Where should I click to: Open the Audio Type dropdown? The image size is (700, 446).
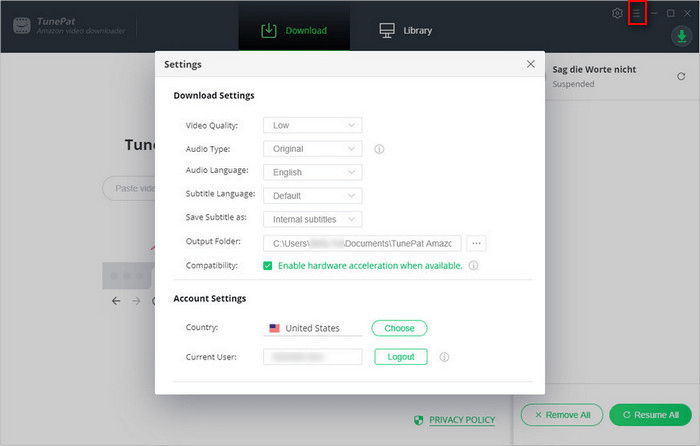pyautogui.click(x=312, y=149)
